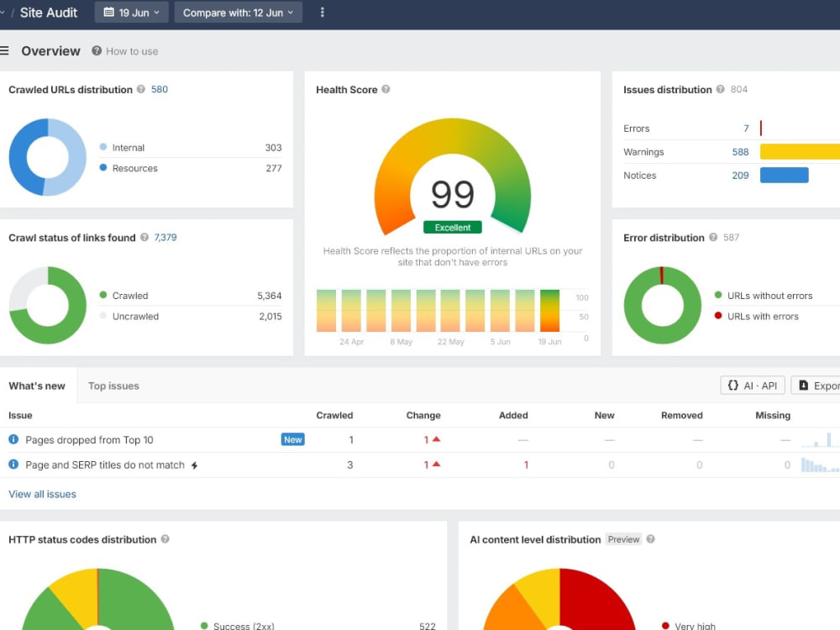
Task: Click the Missing column header
Action: coord(773,415)
